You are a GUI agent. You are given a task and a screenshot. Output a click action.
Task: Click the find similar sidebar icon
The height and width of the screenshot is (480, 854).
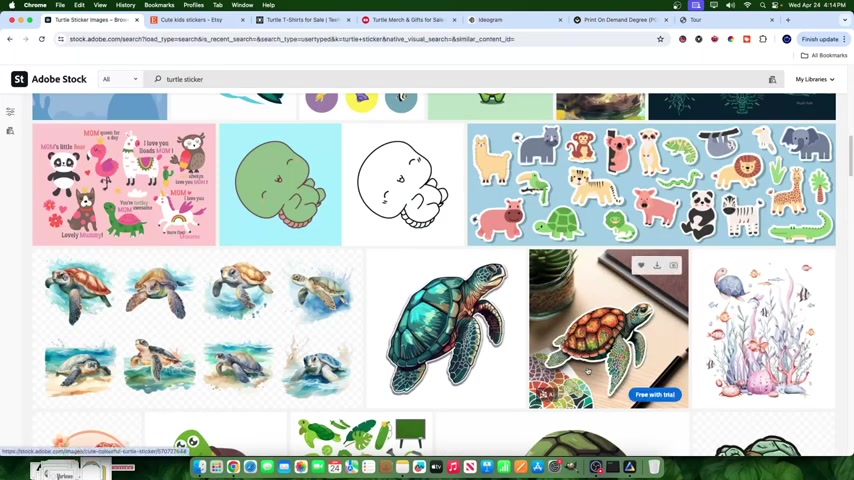click(x=10, y=131)
